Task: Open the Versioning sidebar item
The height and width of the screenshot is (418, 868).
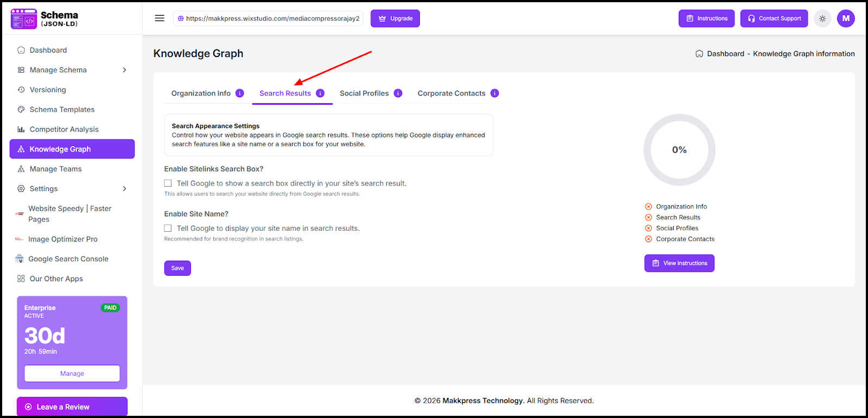Action: coord(48,90)
